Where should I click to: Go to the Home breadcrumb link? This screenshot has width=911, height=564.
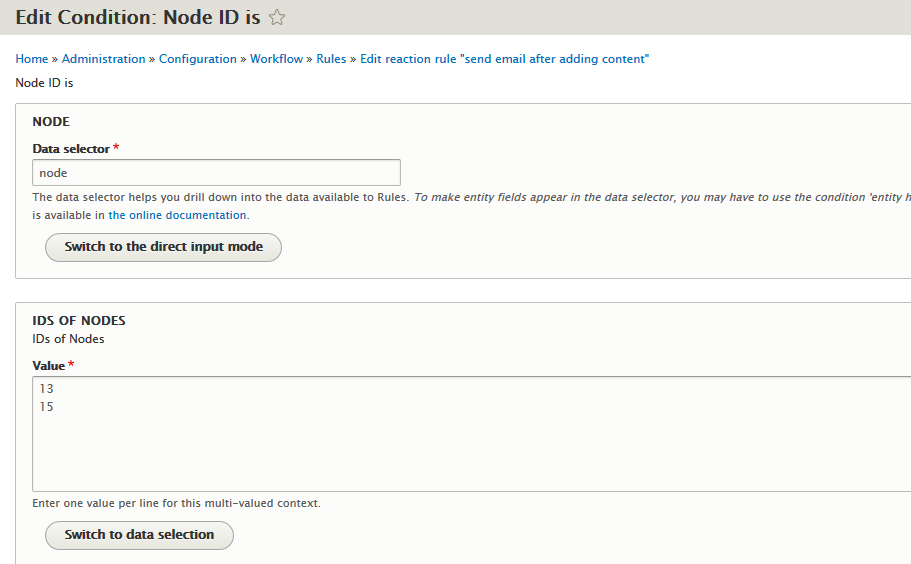[x=32, y=59]
